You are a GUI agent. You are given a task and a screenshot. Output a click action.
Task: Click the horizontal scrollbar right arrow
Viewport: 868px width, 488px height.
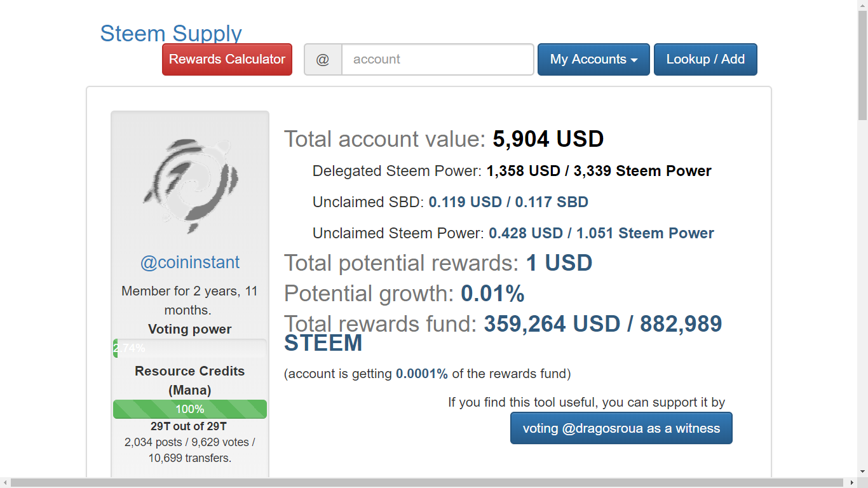pyautogui.click(x=851, y=483)
